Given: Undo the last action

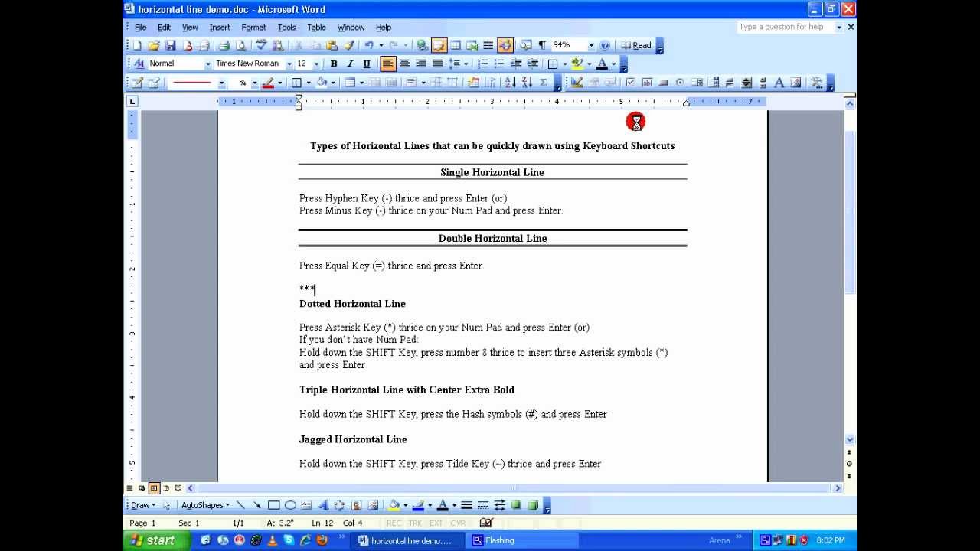Looking at the screenshot, I should [x=369, y=45].
